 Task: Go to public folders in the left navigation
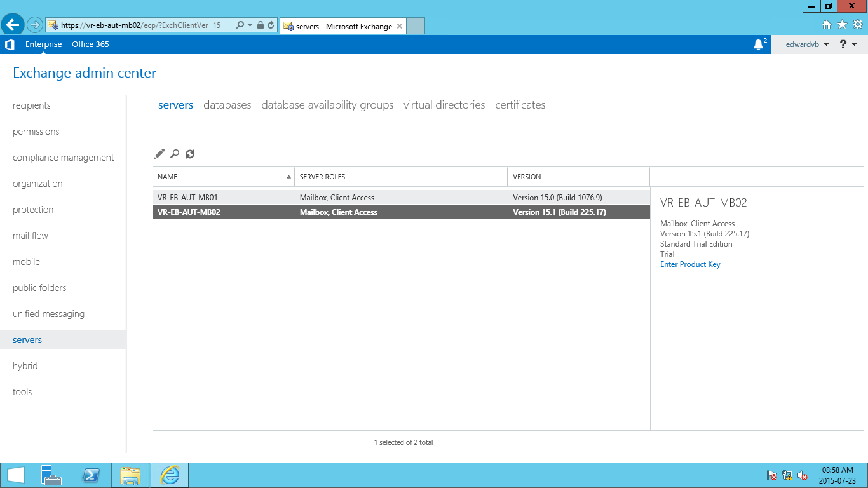tap(39, 288)
